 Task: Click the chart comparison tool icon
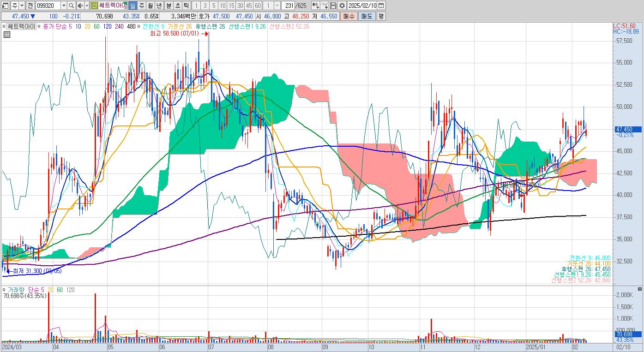pos(315,6)
